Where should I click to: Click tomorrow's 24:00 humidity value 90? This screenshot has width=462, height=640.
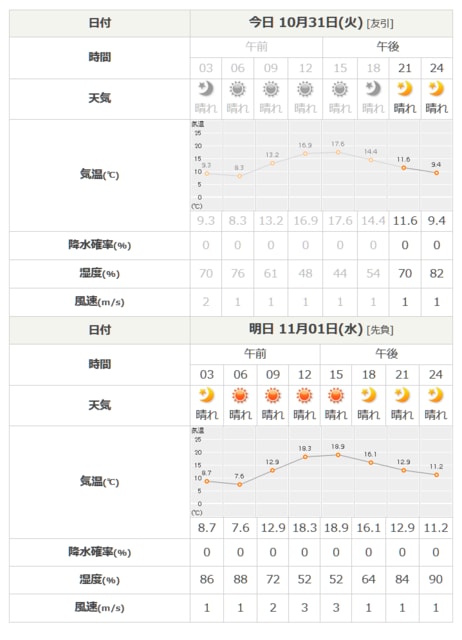(x=435, y=579)
